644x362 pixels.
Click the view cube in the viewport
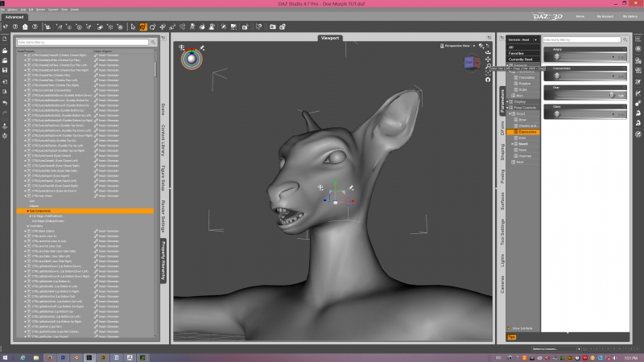[470, 64]
